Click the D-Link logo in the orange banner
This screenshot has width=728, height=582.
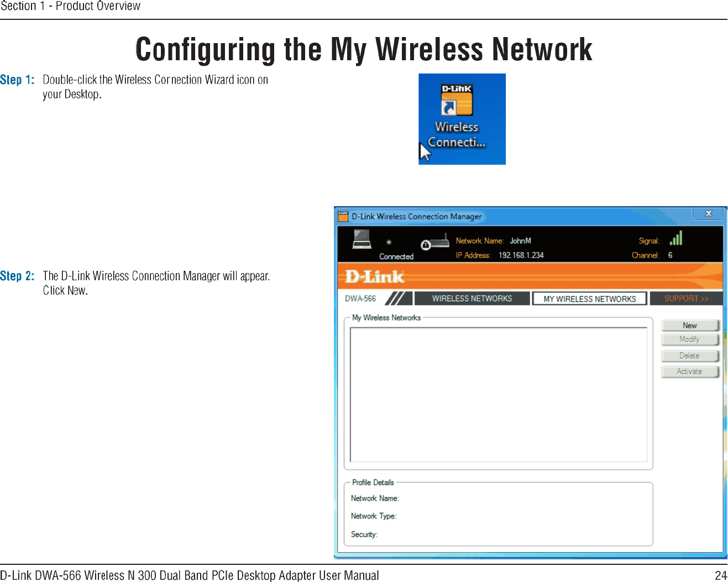(x=375, y=276)
